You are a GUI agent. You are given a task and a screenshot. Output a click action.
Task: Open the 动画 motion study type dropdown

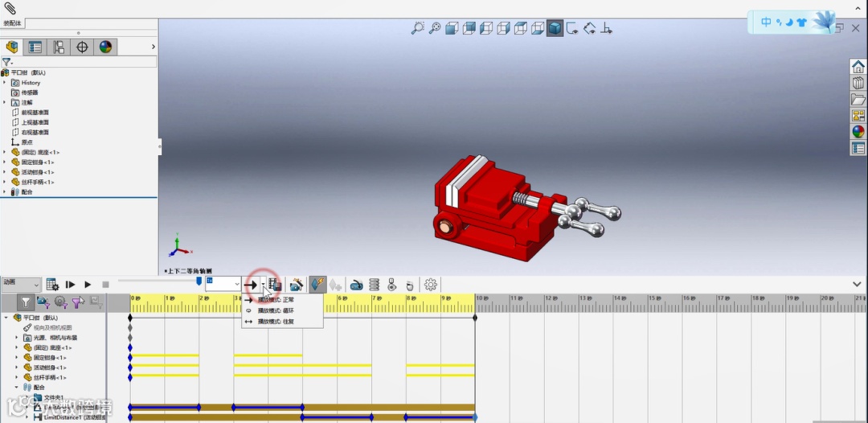[21, 285]
